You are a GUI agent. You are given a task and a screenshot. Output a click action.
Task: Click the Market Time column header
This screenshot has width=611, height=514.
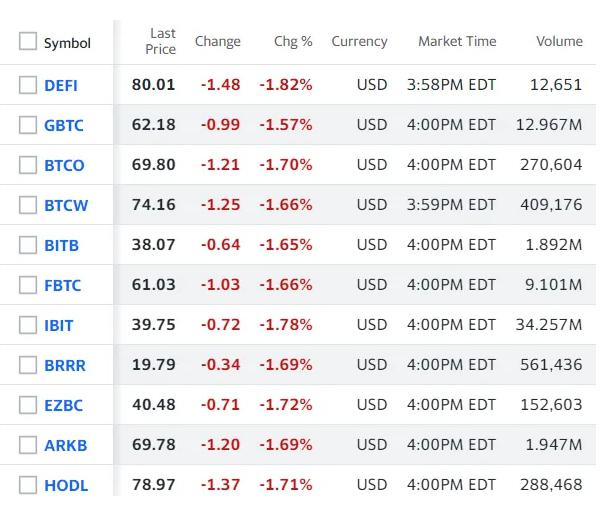tap(457, 41)
